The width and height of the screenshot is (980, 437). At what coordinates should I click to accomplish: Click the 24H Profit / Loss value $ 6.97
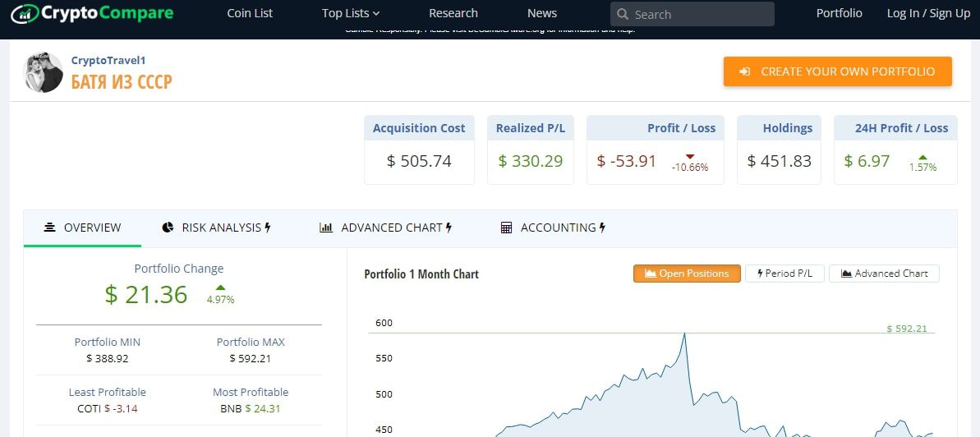click(867, 161)
